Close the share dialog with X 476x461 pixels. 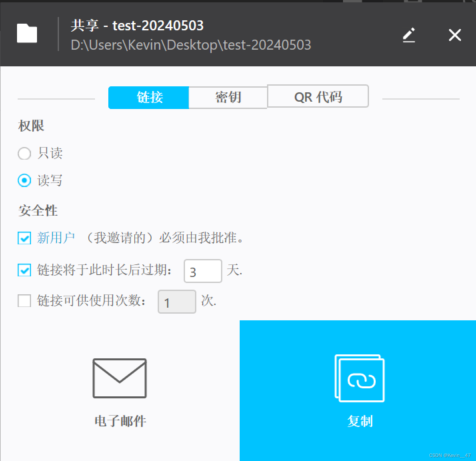(455, 35)
